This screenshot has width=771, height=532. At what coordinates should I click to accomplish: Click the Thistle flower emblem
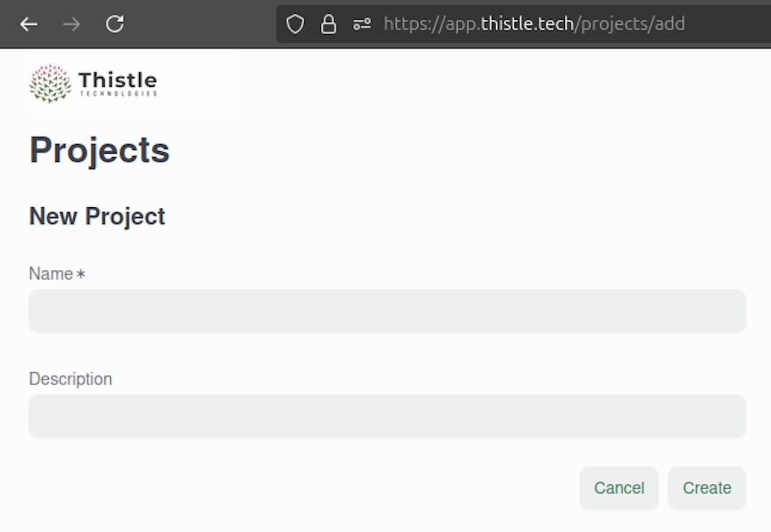click(50, 83)
